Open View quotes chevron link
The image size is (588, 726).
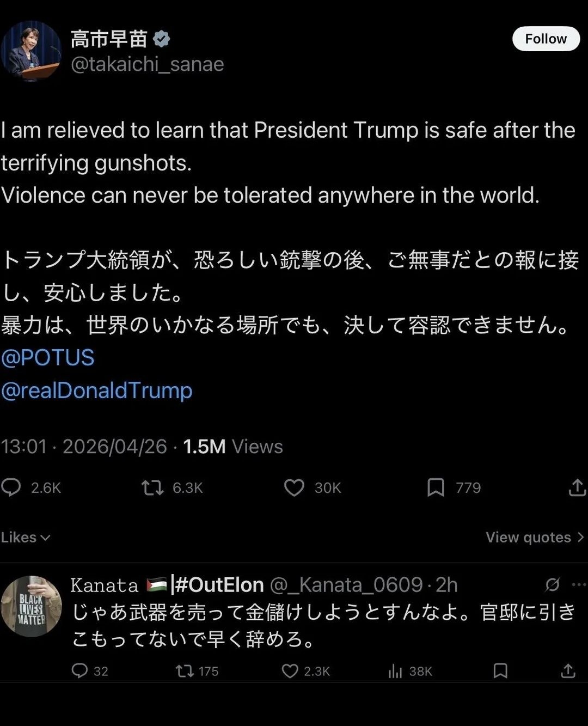[x=535, y=538]
